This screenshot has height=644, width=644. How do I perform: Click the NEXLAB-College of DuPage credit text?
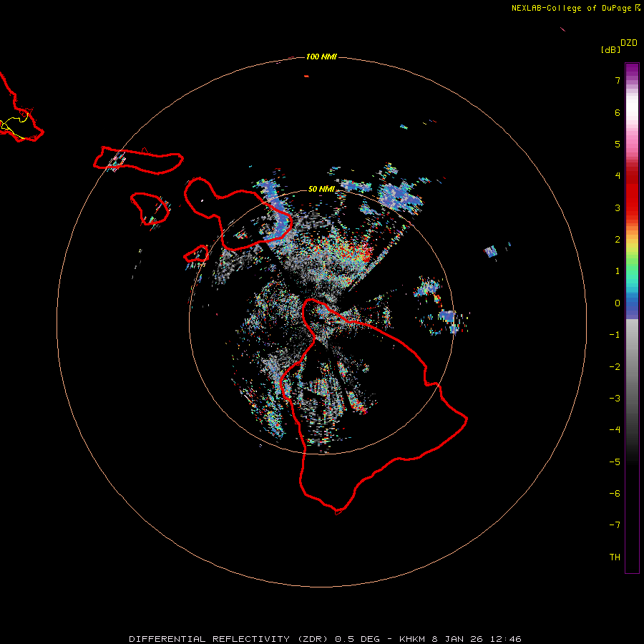click(x=571, y=8)
